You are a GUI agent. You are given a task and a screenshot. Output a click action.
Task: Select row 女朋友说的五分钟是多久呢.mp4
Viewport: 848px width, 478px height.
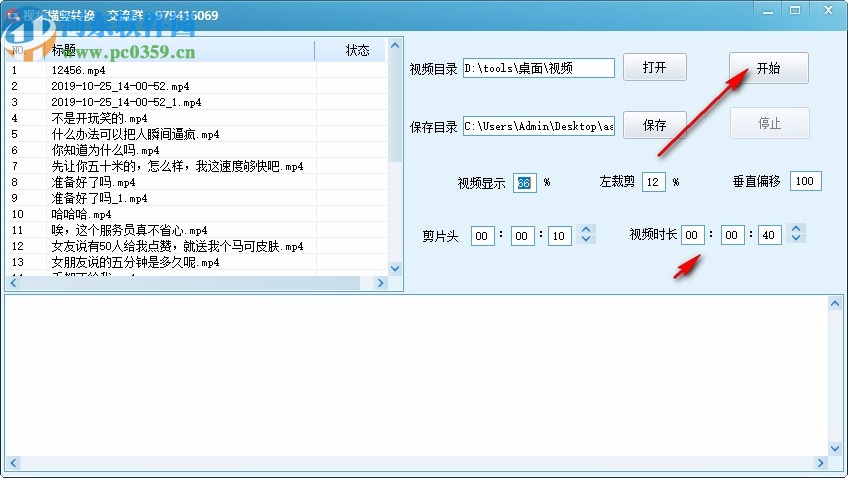pos(197,262)
